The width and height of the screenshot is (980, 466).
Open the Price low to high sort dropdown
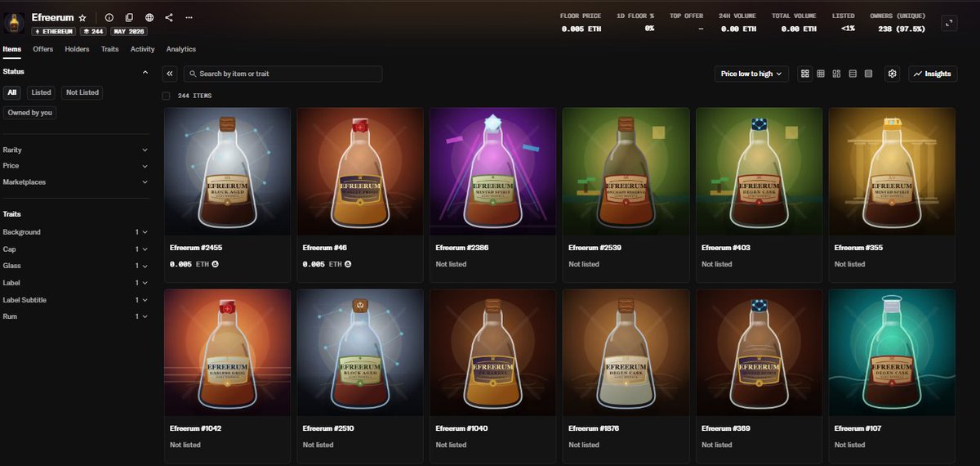click(751, 74)
